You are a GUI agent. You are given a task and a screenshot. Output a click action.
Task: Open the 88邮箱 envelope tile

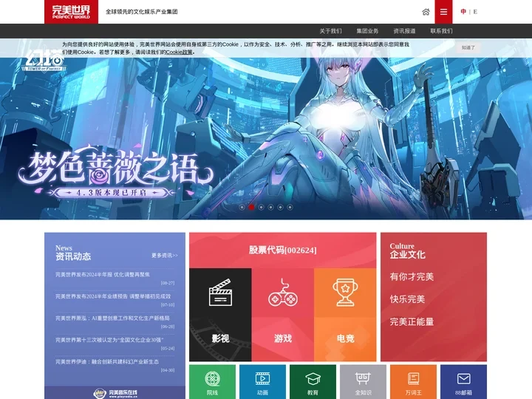click(x=463, y=382)
